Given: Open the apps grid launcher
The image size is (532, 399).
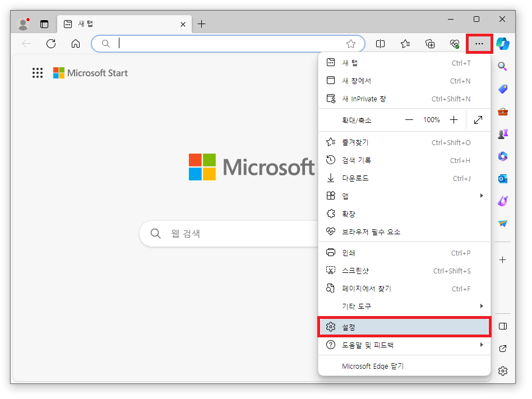Looking at the screenshot, I should pyautogui.click(x=38, y=73).
